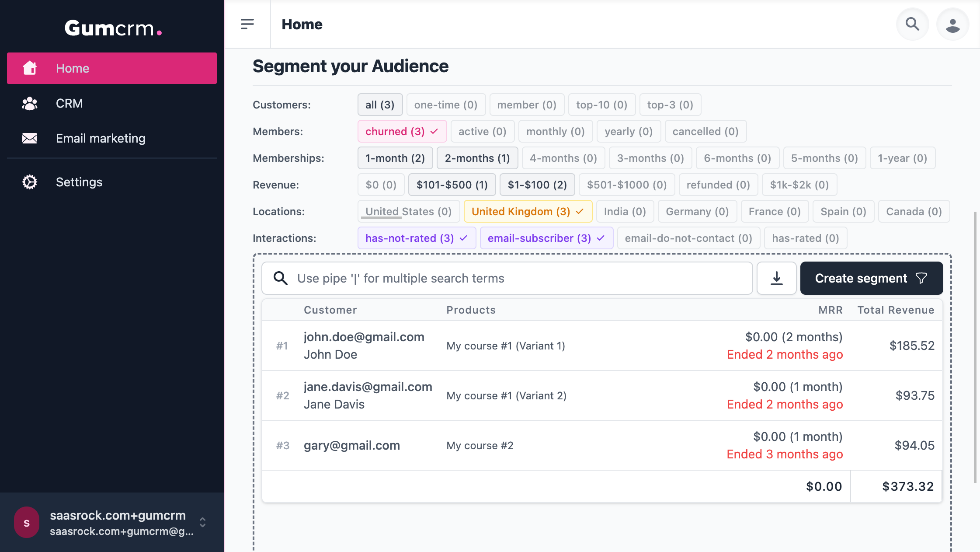This screenshot has height=552, width=980.
Task: Click the $373.32 total revenue sum
Action: coord(908,486)
